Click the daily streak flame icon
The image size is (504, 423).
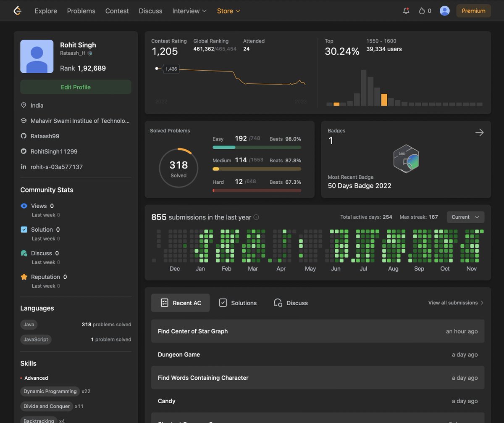421,11
